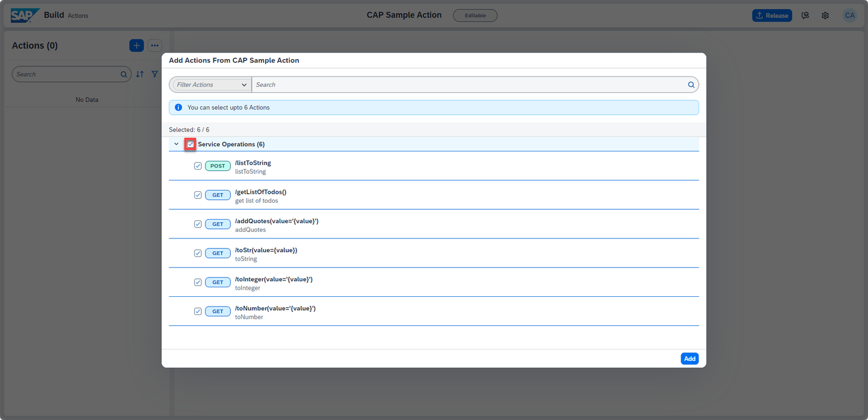Uncheck the /toStr checkbox
868x420 pixels.
(198, 253)
